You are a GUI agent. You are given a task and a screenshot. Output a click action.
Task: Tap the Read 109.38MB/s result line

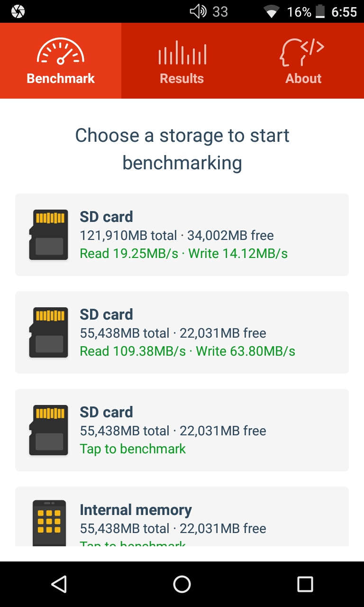point(187,351)
